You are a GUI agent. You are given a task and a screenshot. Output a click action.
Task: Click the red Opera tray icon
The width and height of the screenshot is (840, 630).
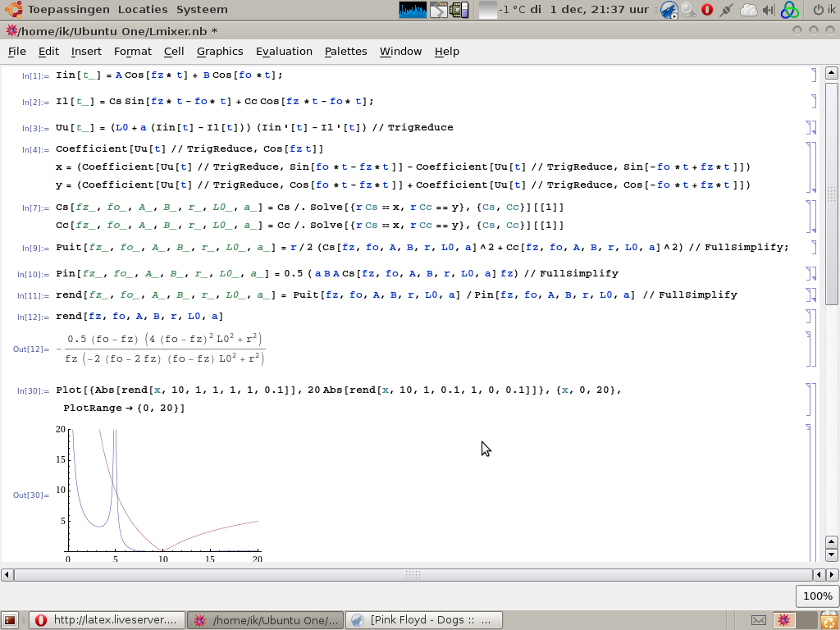[x=706, y=10]
